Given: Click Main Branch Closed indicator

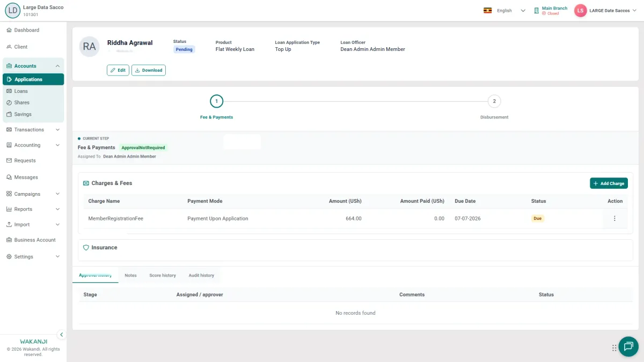Looking at the screenshot, I should 551,11.
